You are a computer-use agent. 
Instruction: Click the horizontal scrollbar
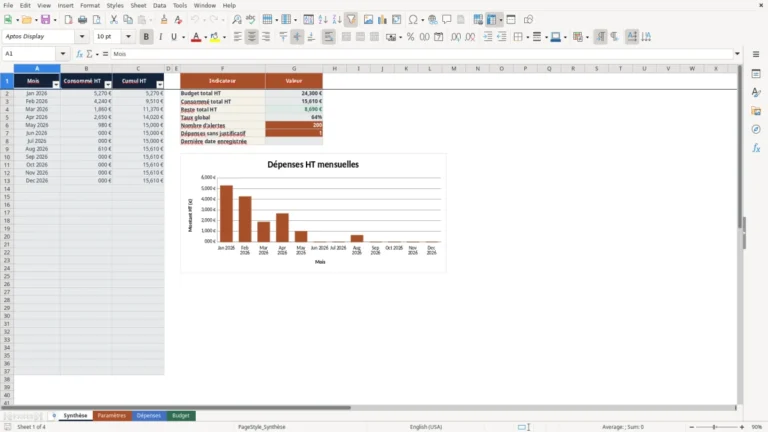click(x=176, y=408)
